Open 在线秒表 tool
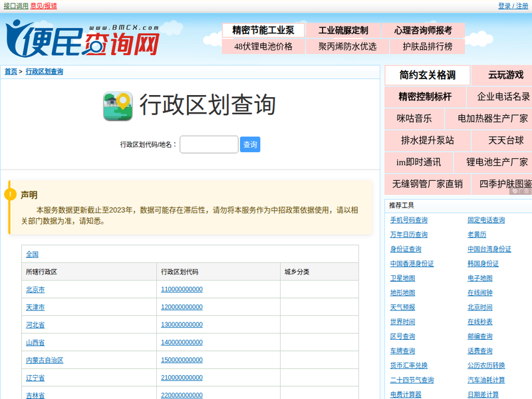 (x=480, y=322)
